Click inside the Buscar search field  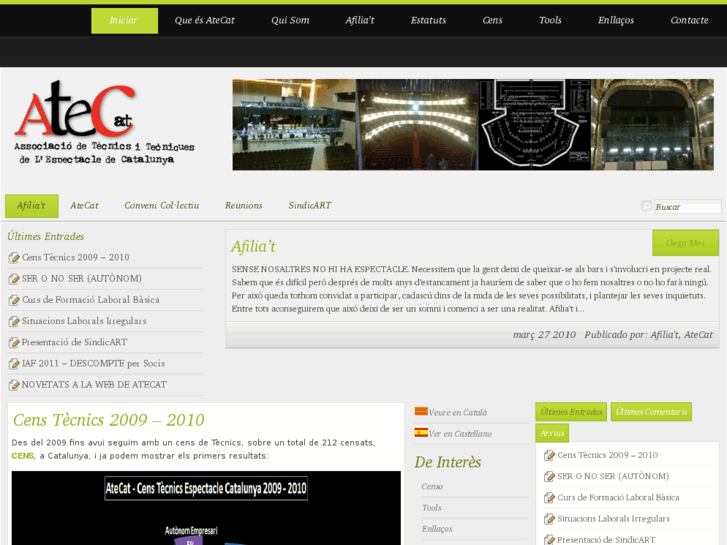(688, 207)
